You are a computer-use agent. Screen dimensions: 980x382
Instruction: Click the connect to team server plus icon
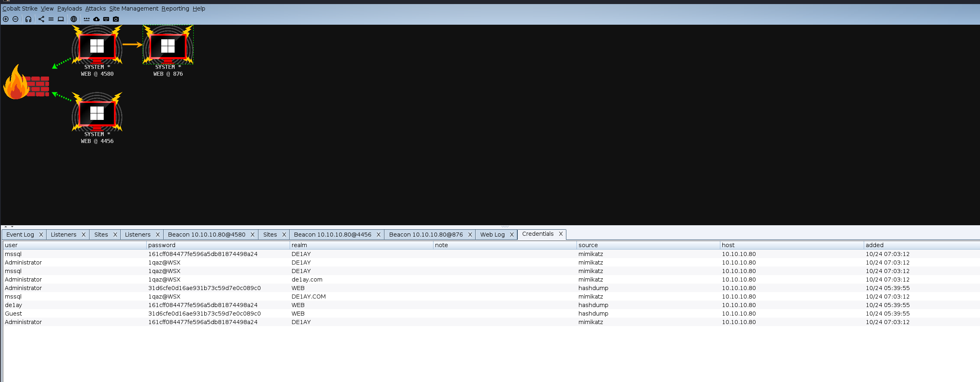click(6, 19)
